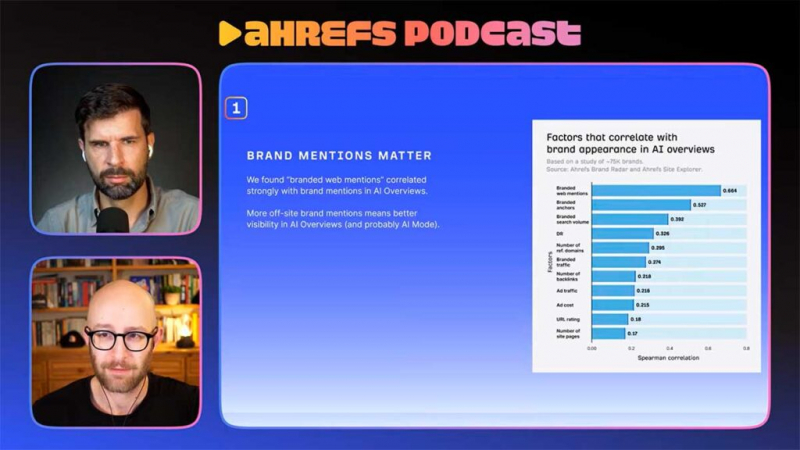Select the top host's video feed
Image resolution: width=800 pixels, height=450 pixels.
pyautogui.click(x=116, y=149)
